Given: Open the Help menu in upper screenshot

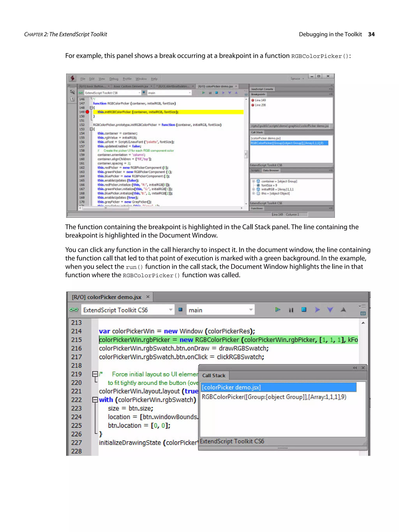Looking at the screenshot, I should tap(154, 79).
